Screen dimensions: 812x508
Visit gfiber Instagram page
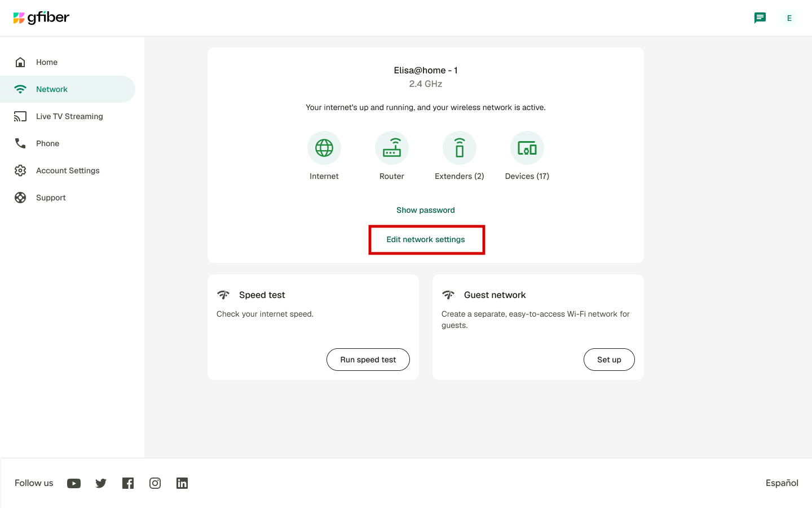point(155,483)
